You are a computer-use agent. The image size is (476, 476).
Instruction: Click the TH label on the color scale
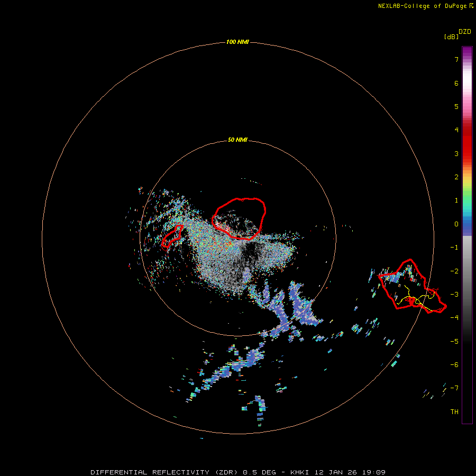point(454,412)
